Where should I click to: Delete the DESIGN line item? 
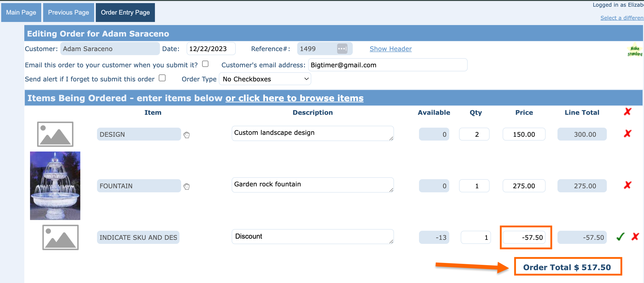click(627, 134)
